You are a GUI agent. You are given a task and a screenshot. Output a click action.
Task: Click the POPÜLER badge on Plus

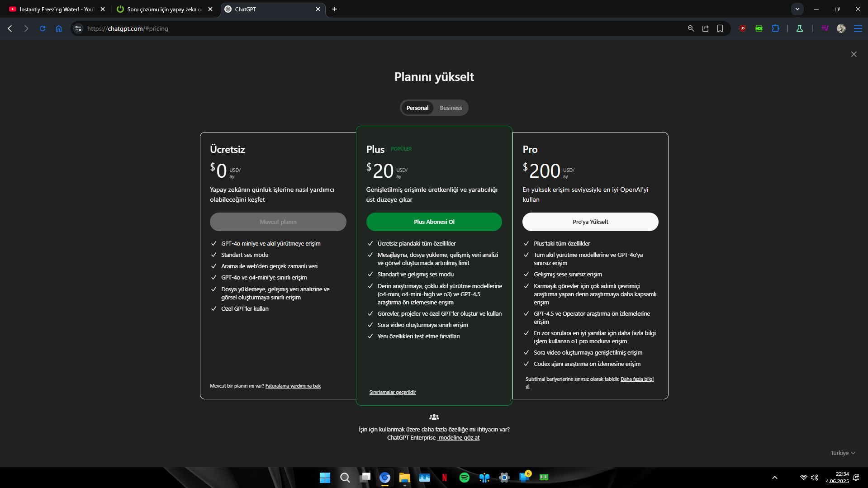tap(401, 149)
